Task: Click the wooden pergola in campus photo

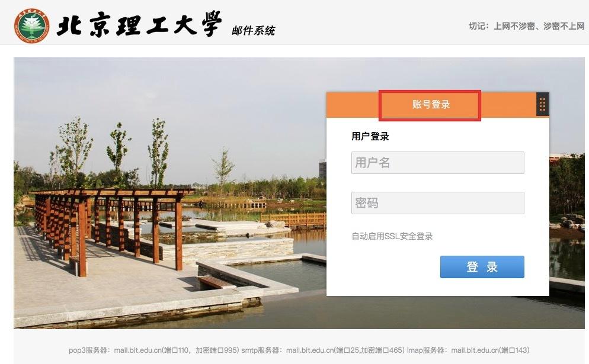Action: [109, 225]
